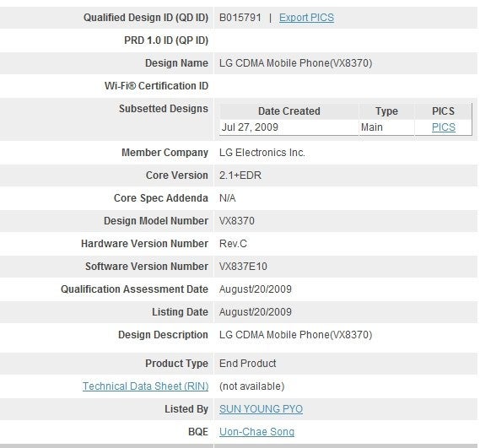Screen dimensions: 480x448
Task: Open the SUN YOUNG PYO profile link
Action: (x=262, y=409)
